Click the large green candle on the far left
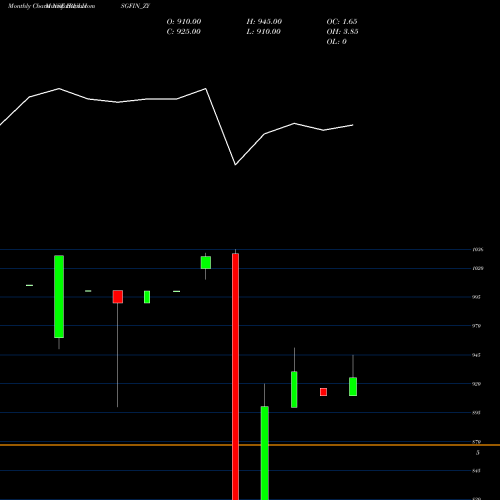The width and height of the screenshot is (500, 500). tap(59, 297)
